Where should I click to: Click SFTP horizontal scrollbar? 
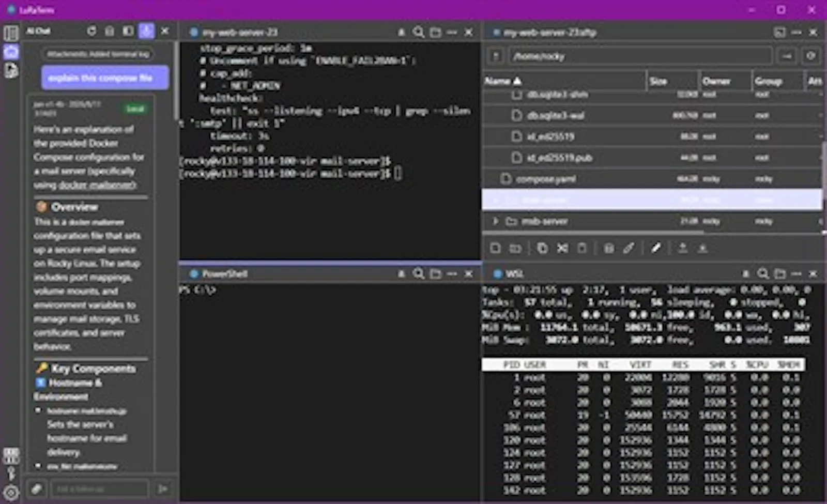593,233
